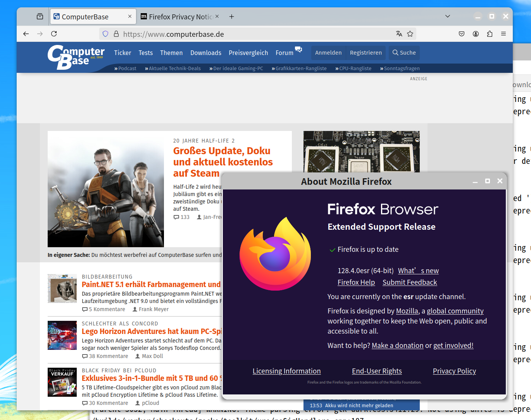Expand the list all tabs chevron
The height and width of the screenshot is (420, 531).
448,16
